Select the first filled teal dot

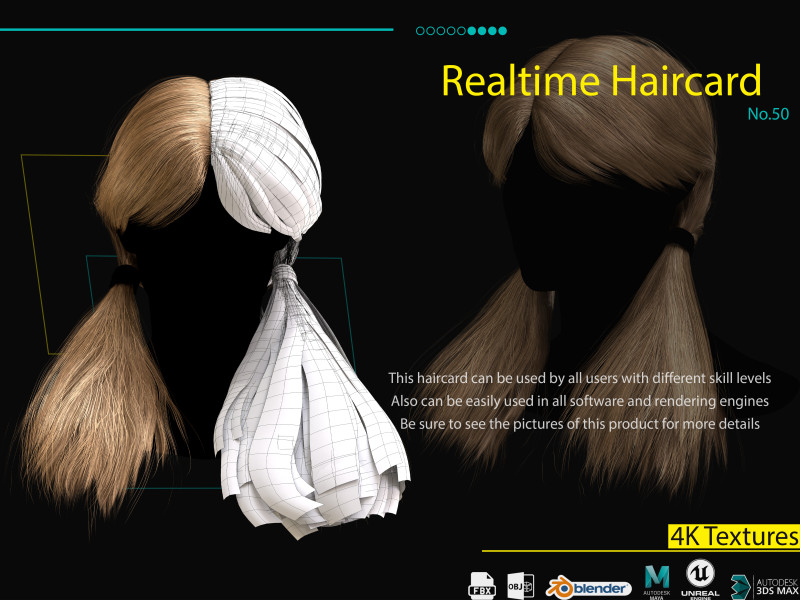point(473,31)
